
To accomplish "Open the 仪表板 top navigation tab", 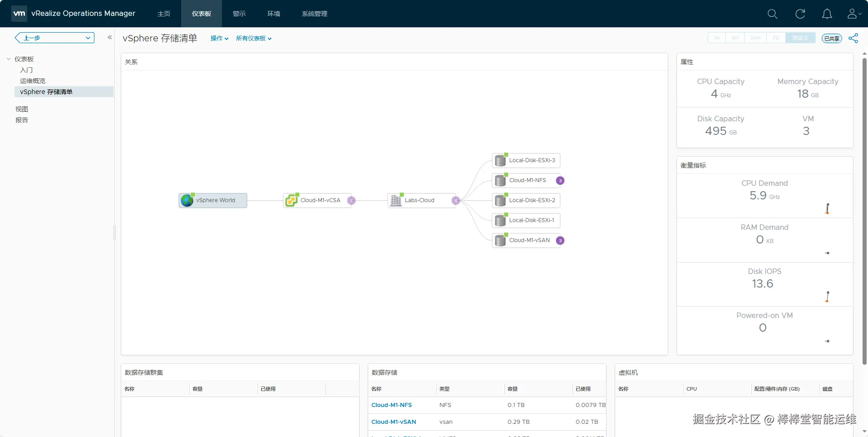I will 202,14.
